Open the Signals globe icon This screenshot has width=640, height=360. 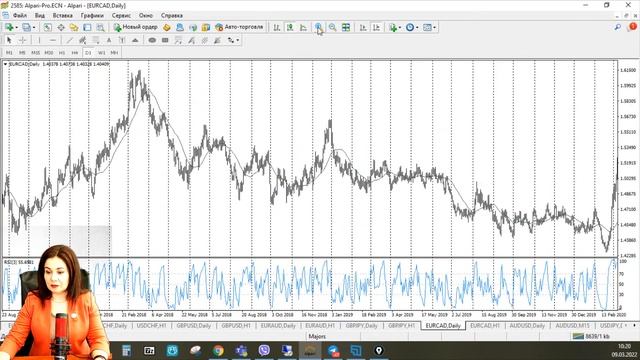[193, 27]
